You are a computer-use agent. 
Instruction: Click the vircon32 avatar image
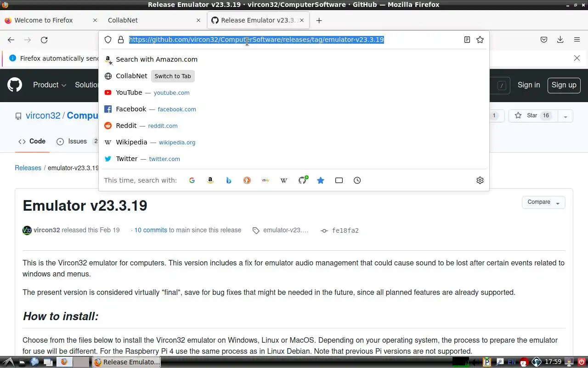coord(27,230)
